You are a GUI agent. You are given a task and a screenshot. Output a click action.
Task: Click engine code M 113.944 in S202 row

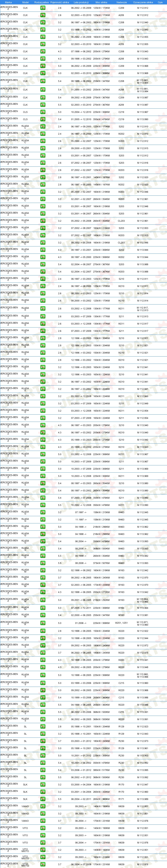(143, 250)
